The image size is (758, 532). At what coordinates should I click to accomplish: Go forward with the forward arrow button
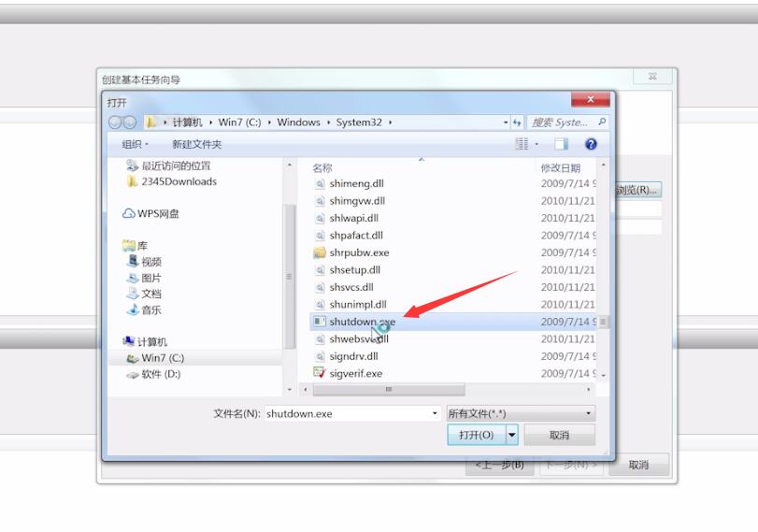point(130,122)
